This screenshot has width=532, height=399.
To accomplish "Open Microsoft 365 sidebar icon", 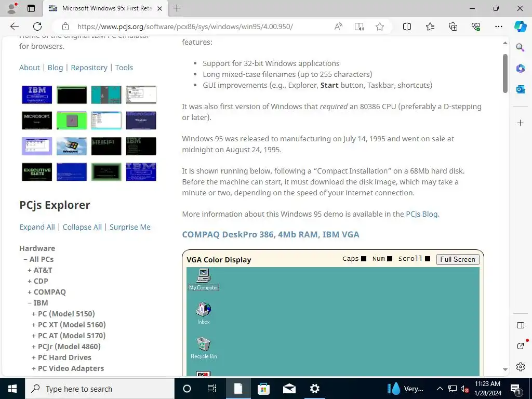I will coord(520,68).
